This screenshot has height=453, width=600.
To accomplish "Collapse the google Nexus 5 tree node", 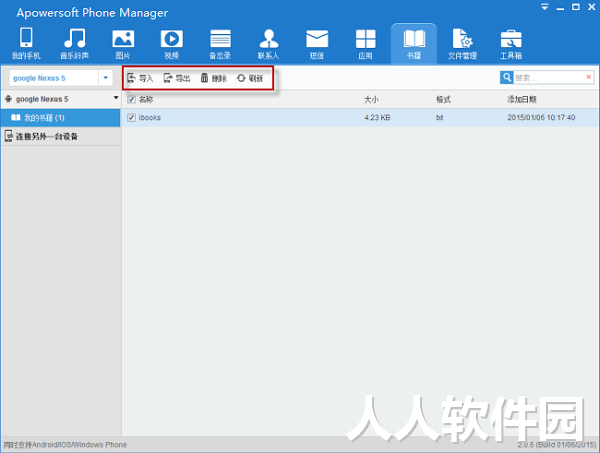I will click(116, 98).
